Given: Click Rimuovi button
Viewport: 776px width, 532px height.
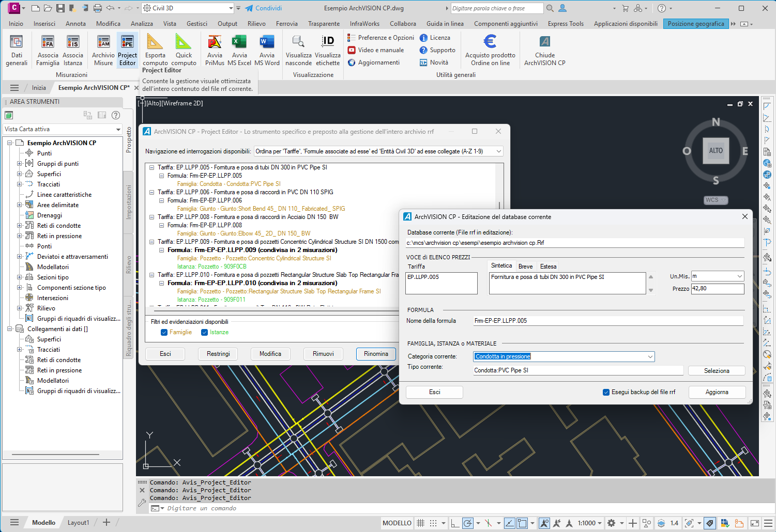Looking at the screenshot, I should pyautogui.click(x=323, y=354).
